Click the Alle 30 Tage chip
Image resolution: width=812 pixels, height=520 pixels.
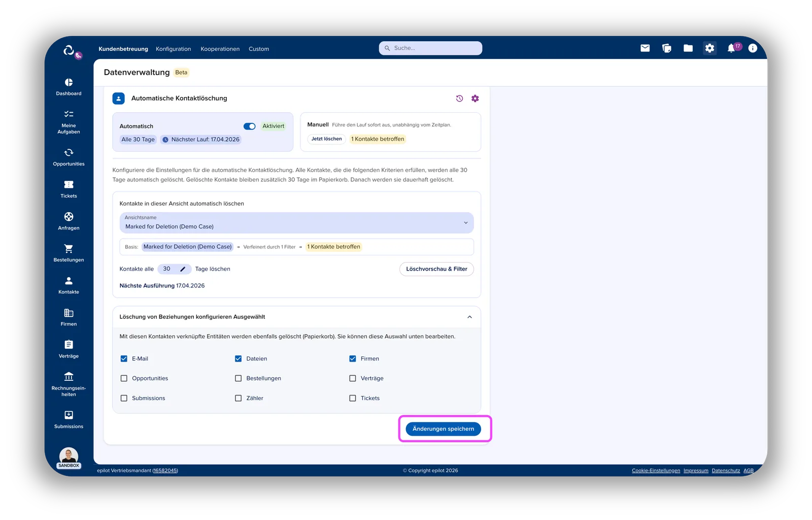coord(138,140)
